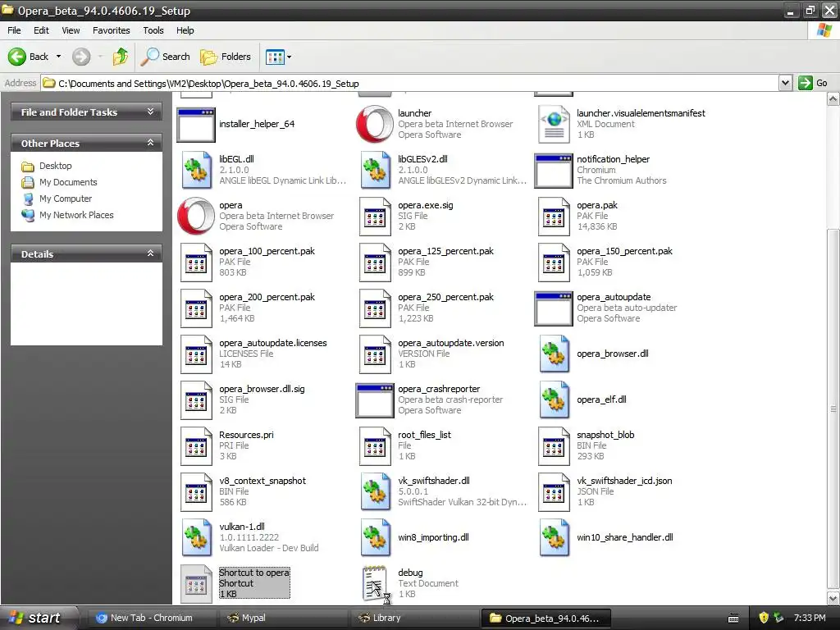The height and width of the screenshot is (630, 840).
Task: Select the Resources.pri file icon
Action: click(x=196, y=446)
